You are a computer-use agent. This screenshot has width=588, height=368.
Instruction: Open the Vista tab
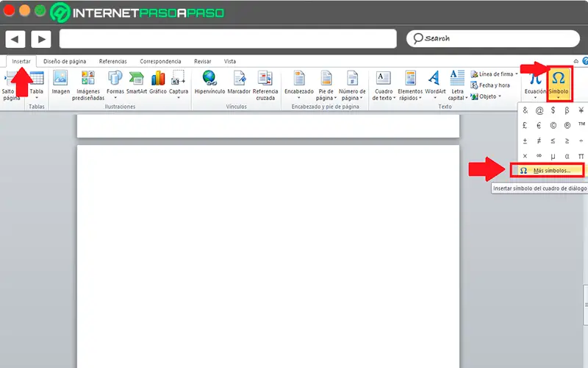pos(230,61)
